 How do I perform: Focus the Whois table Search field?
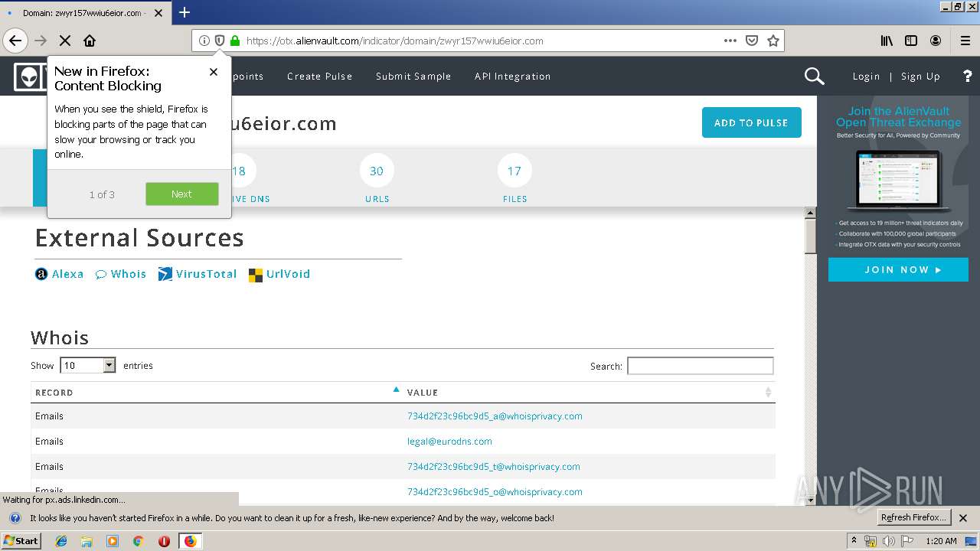click(x=701, y=366)
